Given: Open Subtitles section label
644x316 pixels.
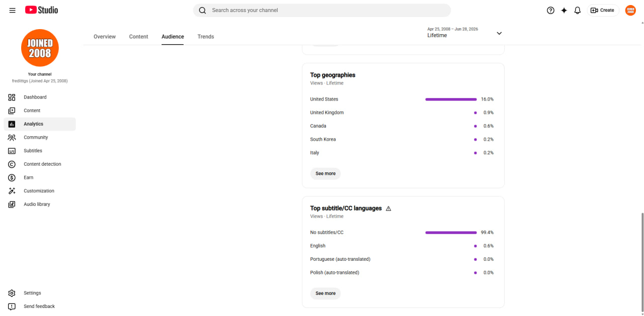Looking at the screenshot, I should click(x=33, y=151).
